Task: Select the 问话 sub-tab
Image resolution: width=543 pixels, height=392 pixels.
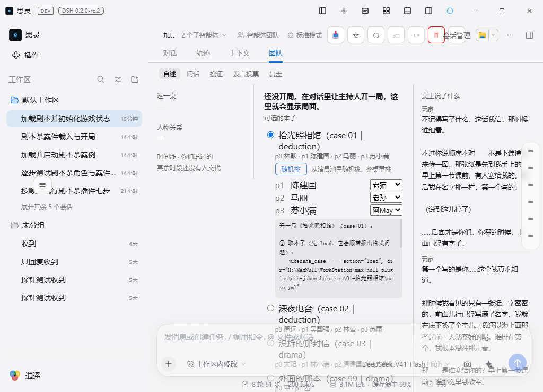Action: coord(193,74)
